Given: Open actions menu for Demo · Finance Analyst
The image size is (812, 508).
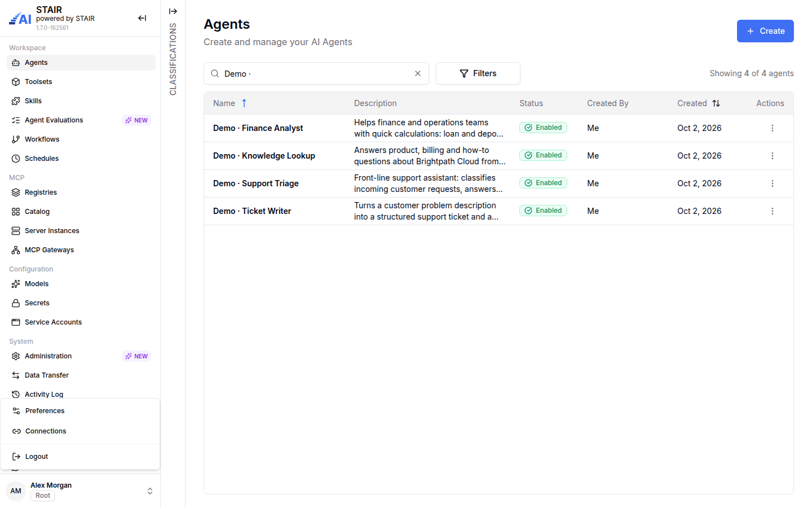Looking at the screenshot, I should (773, 128).
